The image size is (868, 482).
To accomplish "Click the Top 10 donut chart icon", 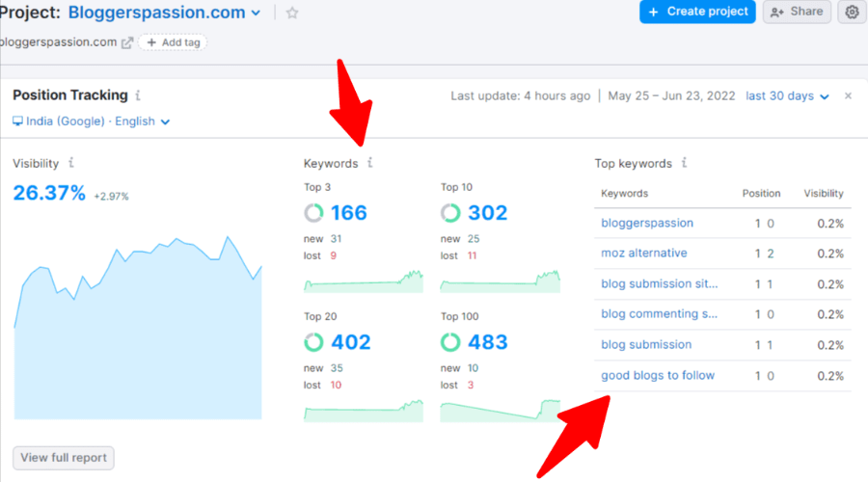I will point(450,212).
